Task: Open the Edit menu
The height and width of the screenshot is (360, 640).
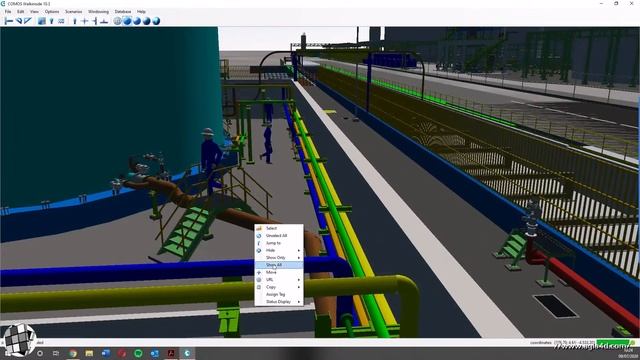Action: point(20,11)
